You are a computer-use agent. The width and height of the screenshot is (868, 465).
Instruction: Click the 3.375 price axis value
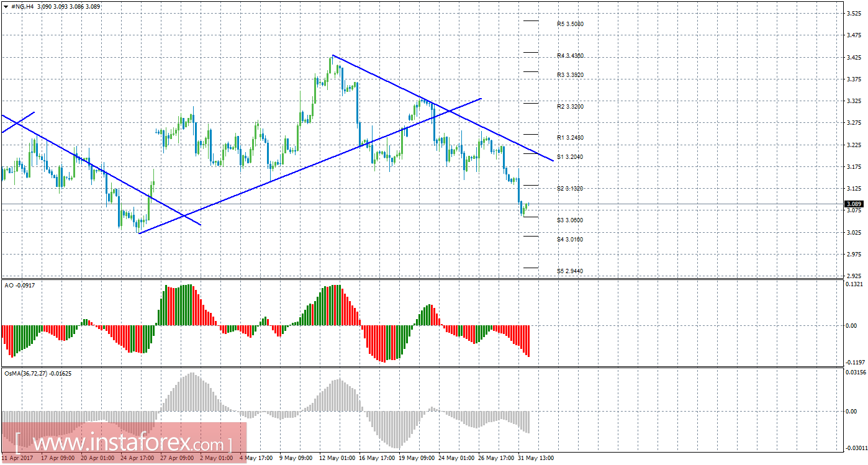(853, 79)
